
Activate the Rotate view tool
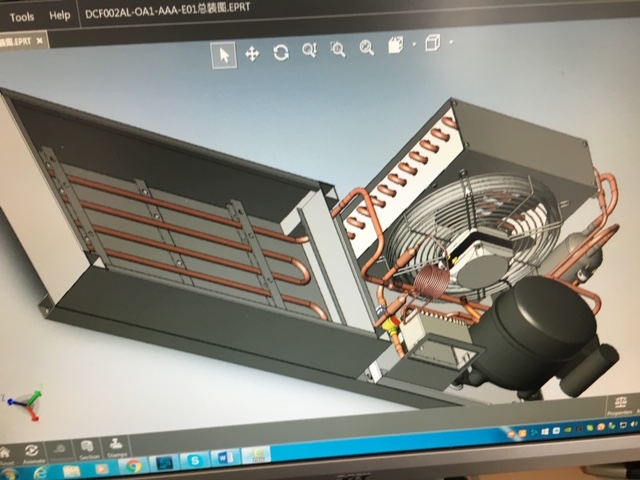click(x=281, y=52)
